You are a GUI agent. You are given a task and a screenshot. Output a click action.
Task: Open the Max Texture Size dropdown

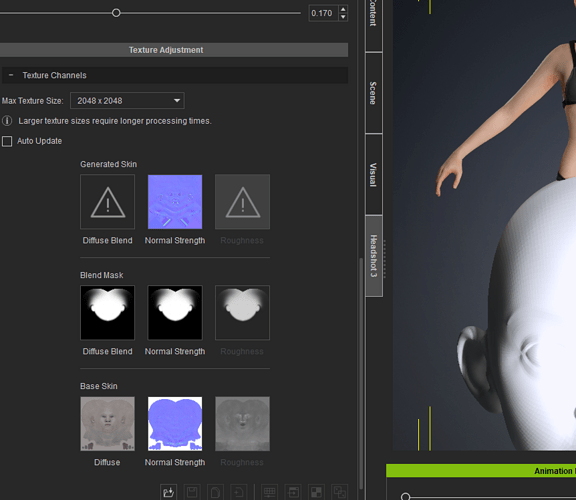(x=127, y=101)
